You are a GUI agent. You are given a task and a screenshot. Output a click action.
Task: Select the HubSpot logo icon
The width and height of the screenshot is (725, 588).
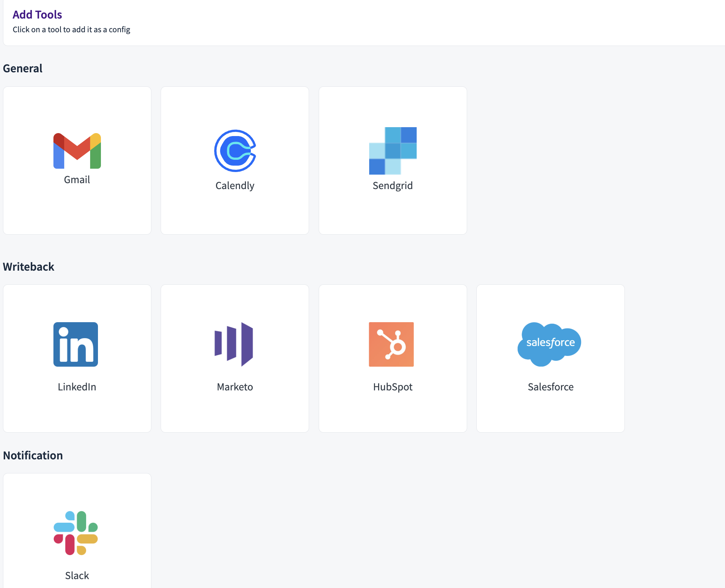click(391, 344)
